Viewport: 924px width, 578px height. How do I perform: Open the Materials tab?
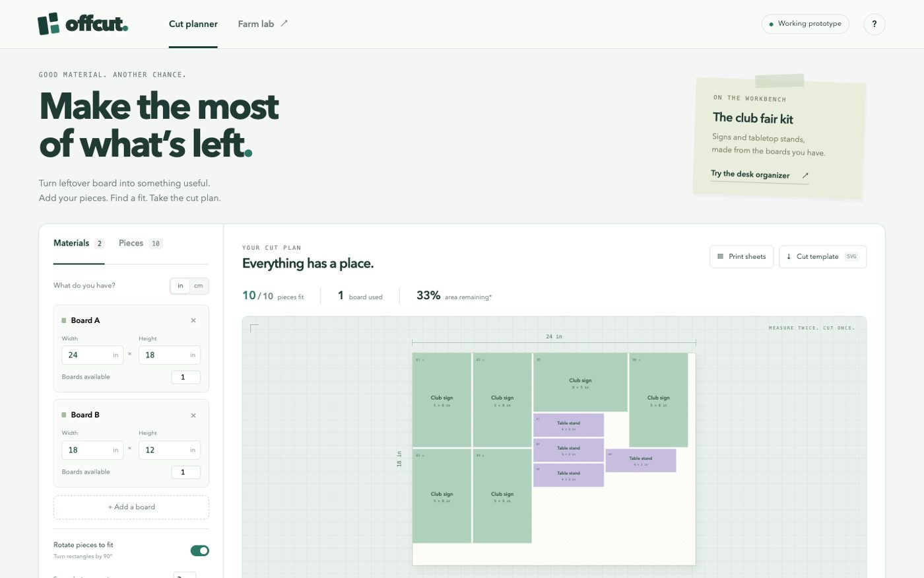point(79,244)
